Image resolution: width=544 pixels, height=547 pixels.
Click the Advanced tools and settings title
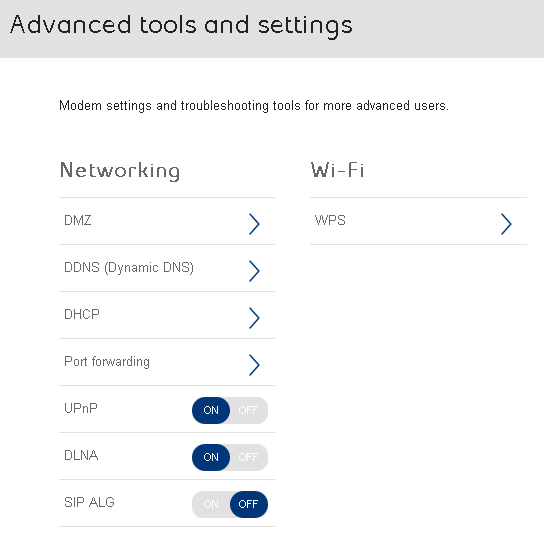(x=181, y=26)
